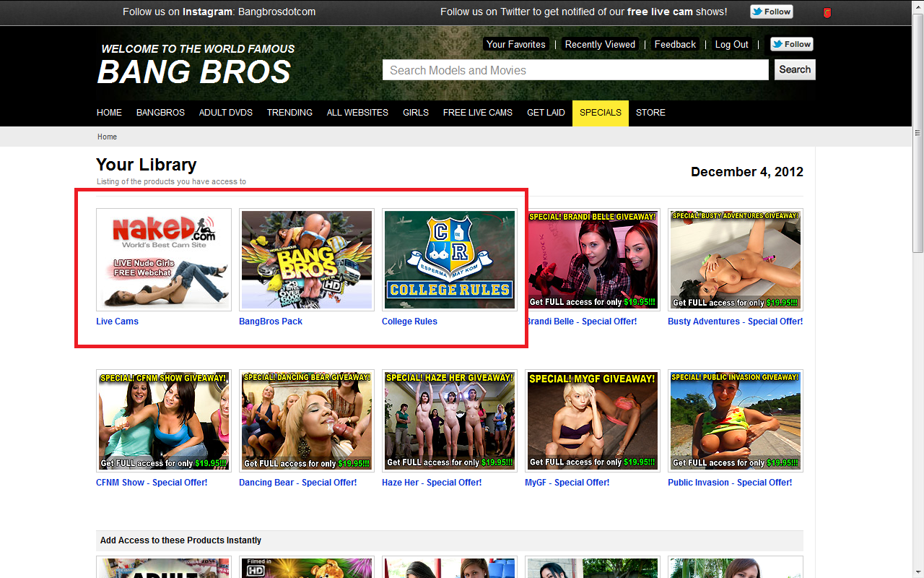Open the ADULT DVDS nav item
924x578 pixels.
coord(226,113)
